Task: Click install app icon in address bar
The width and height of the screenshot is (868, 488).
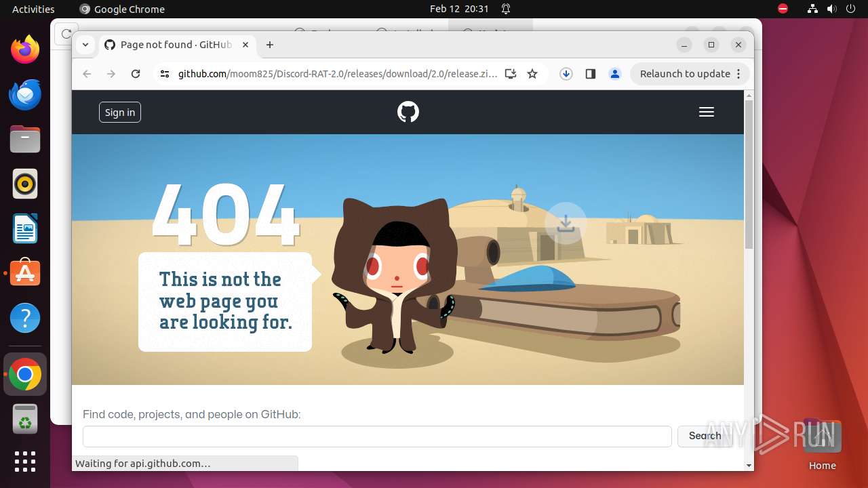Action: (511, 74)
